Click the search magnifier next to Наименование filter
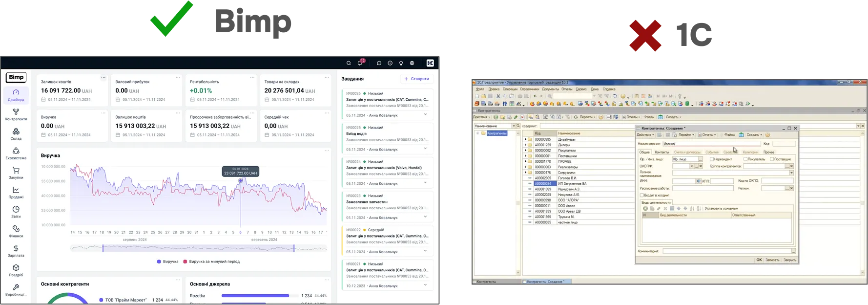 coord(518,126)
